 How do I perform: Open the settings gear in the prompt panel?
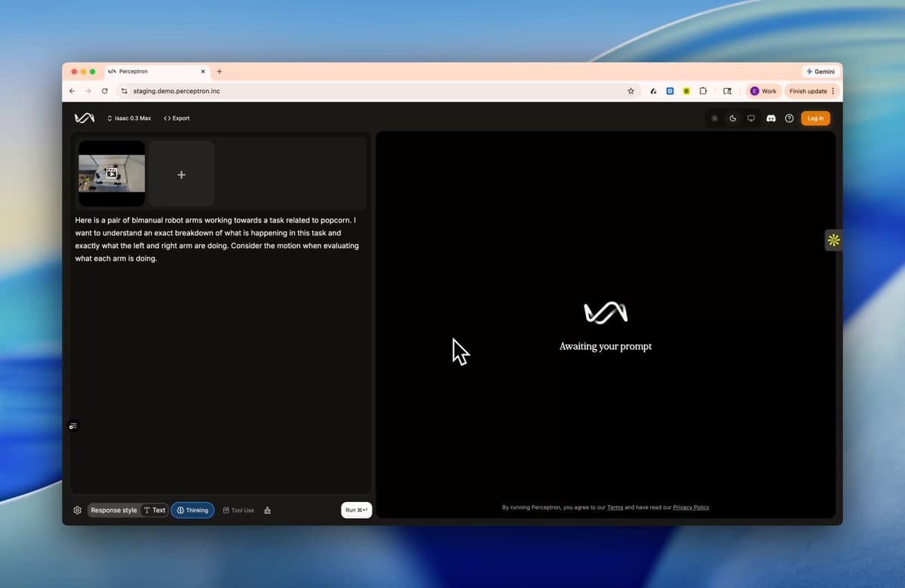77,510
